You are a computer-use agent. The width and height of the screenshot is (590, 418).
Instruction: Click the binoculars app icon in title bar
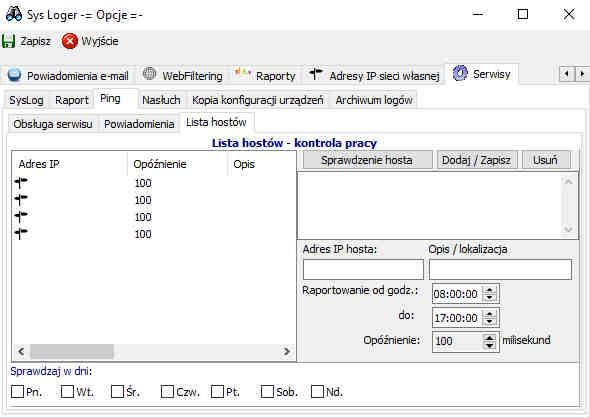point(14,14)
